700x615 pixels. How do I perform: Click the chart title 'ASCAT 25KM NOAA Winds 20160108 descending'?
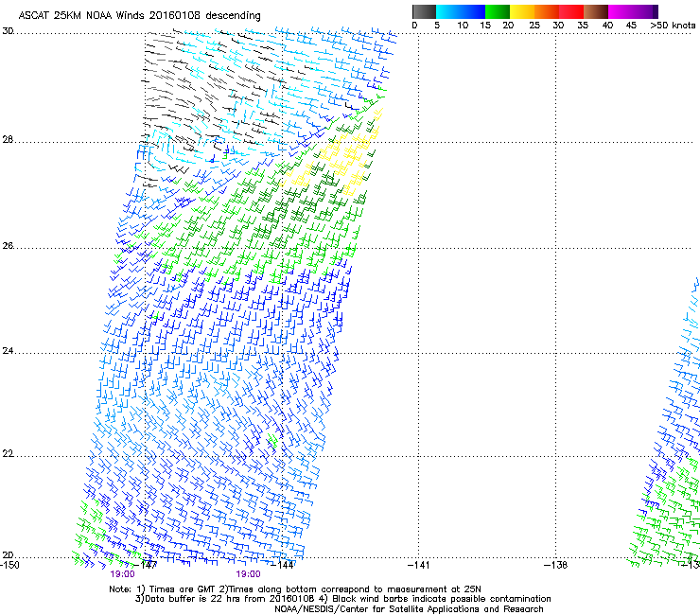[x=139, y=16]
